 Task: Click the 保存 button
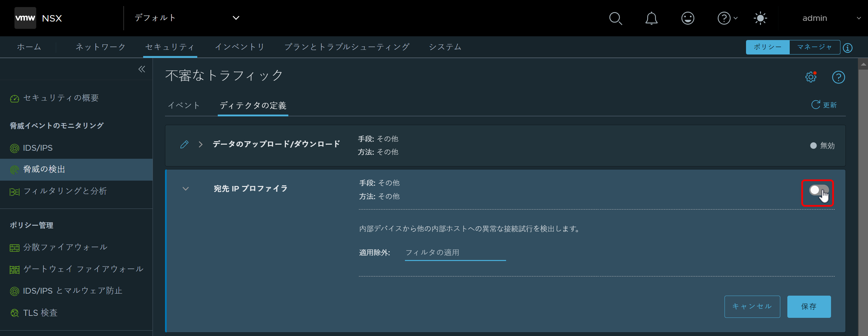[x=809, y=307]
